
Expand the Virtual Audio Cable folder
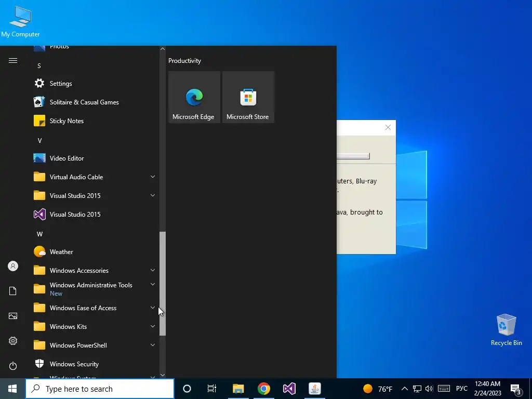(x=153, y=177)
